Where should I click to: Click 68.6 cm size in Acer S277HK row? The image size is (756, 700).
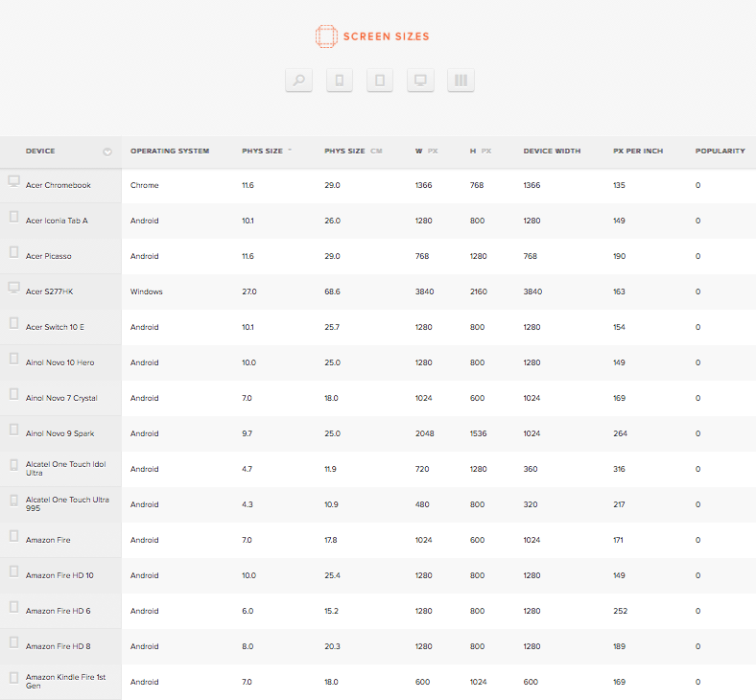[332, 292]
